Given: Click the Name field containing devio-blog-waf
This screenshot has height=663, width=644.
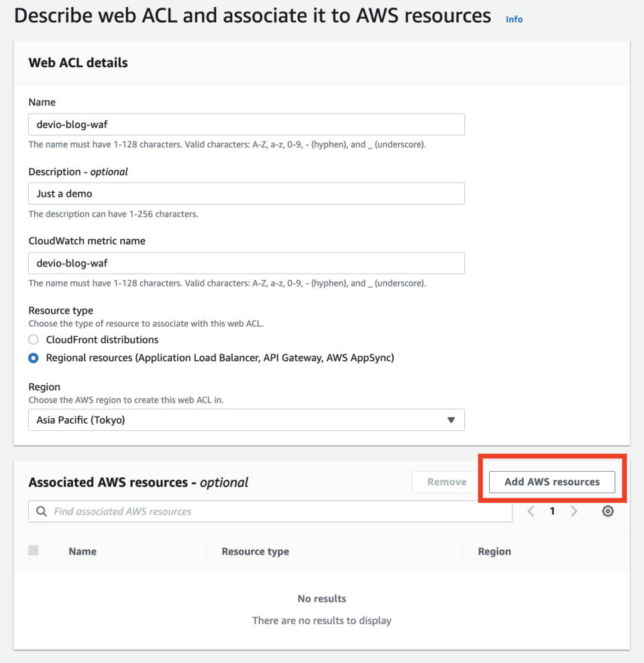Looking at the screenshot, I should point(246,124).
